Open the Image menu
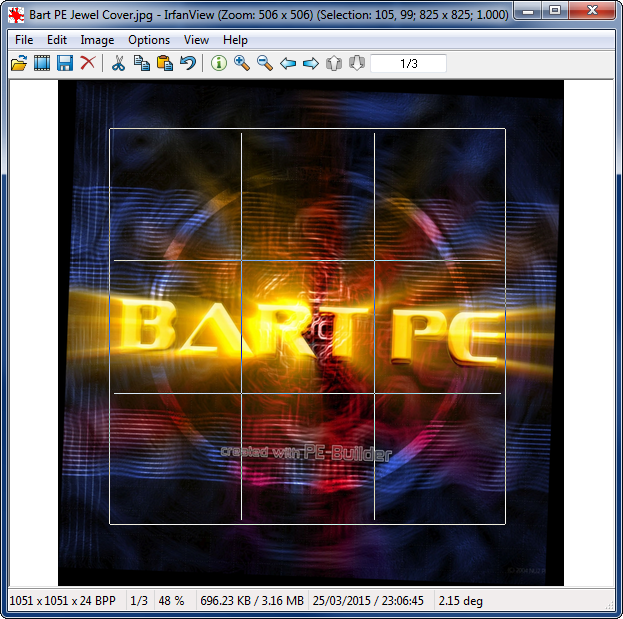 tap(97, 40)
